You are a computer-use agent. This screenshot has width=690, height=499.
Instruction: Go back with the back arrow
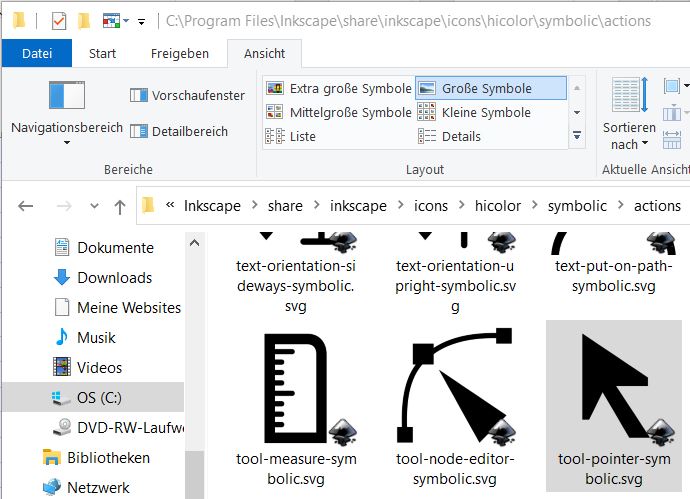26,205
